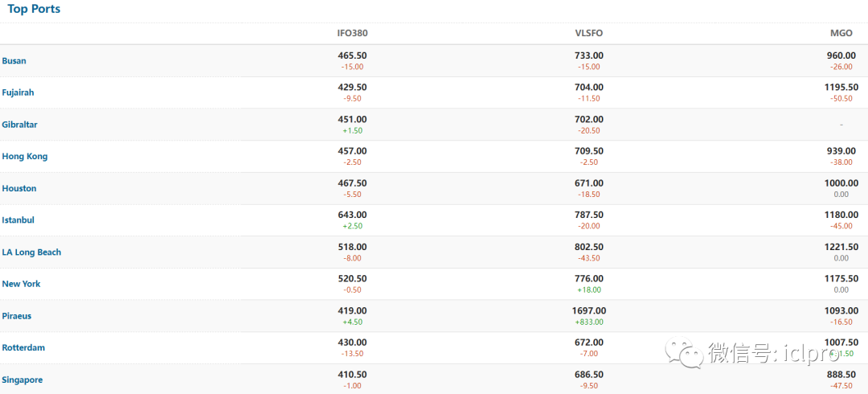The image size is (868, 394).
Task: Open the Houston port page
Action: pyautogui.click(x=19, y=188)
